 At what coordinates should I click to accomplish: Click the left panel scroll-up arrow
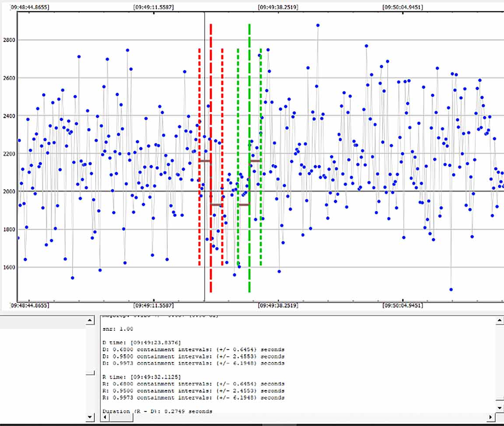click(x=90, y=320)
